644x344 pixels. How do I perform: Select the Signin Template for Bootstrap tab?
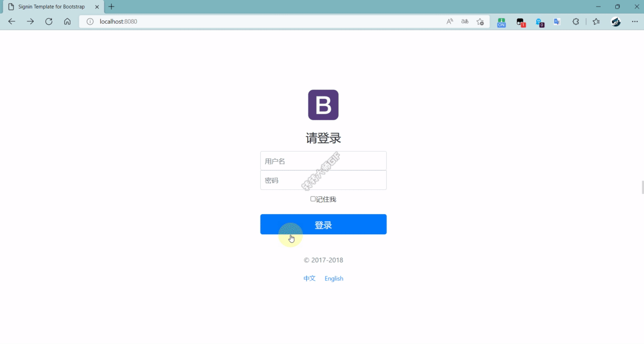coord(53,7)
